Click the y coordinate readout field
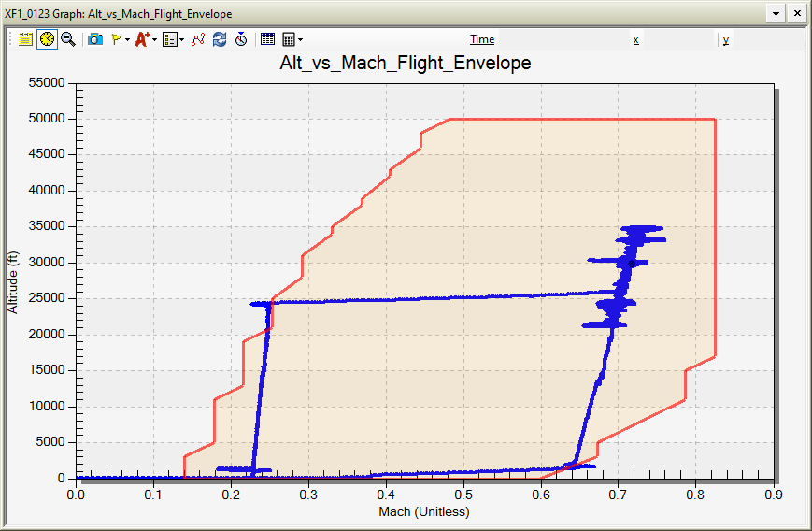The height and width of the screenshot is (531, 812). tap(766, 39)
